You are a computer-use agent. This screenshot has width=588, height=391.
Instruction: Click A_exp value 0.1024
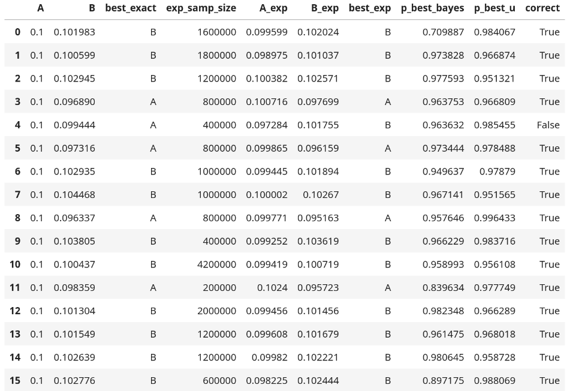(272, 288)
